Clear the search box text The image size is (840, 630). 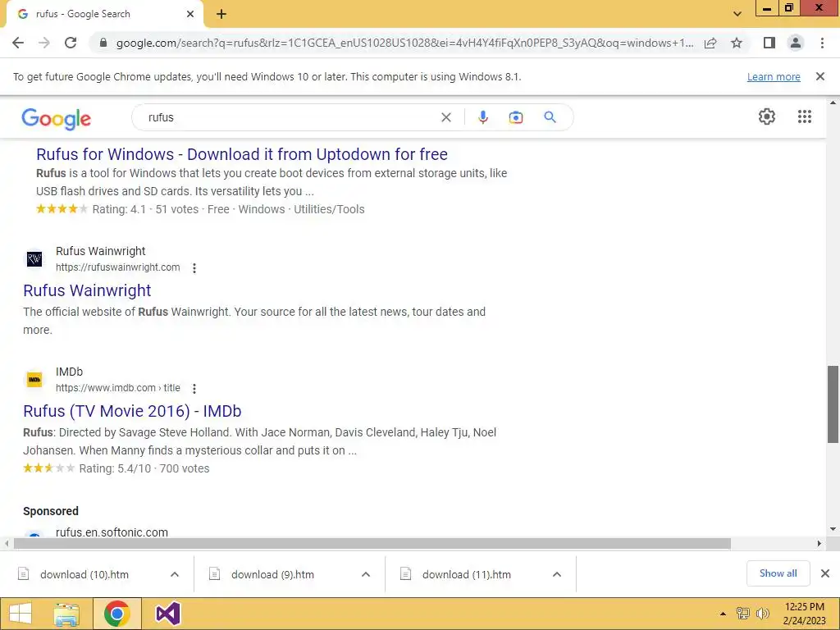[x=445, y=117]
